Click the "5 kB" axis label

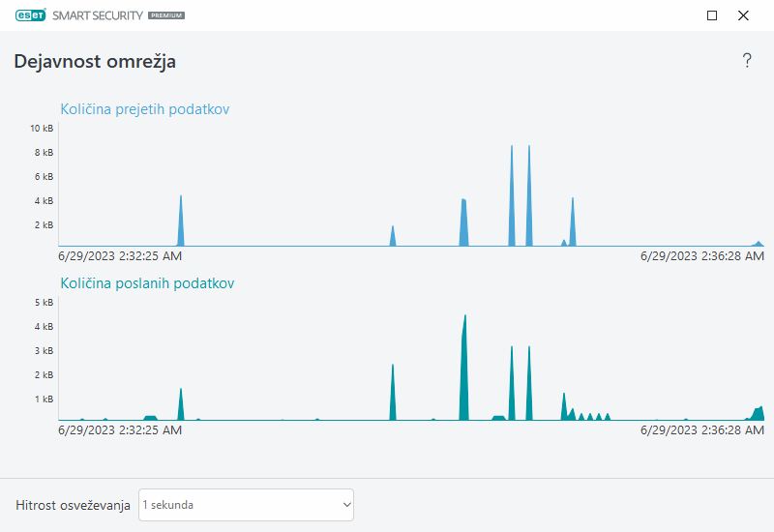point(44,303)
